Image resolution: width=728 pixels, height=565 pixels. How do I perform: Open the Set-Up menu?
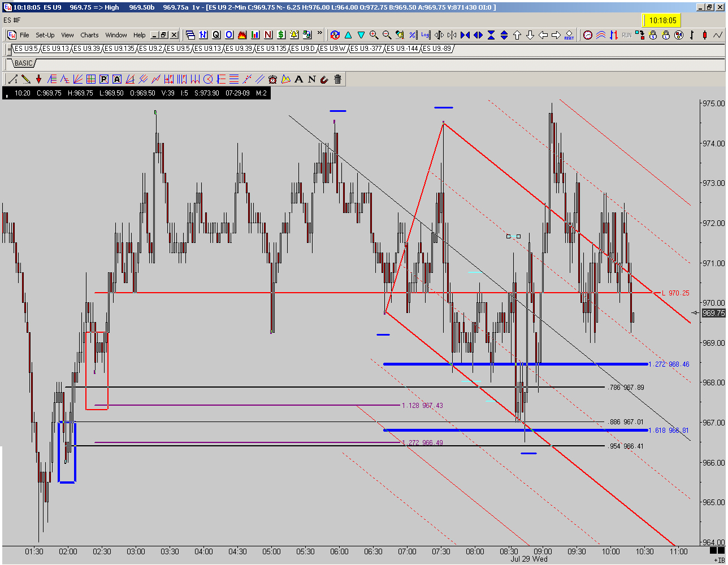(x=45, y=35)
